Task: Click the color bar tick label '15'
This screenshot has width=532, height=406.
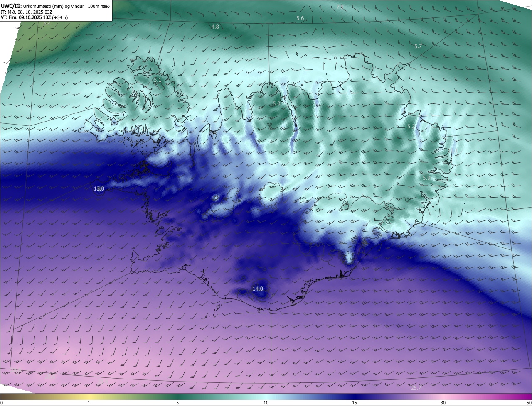Action: (355, 403)
